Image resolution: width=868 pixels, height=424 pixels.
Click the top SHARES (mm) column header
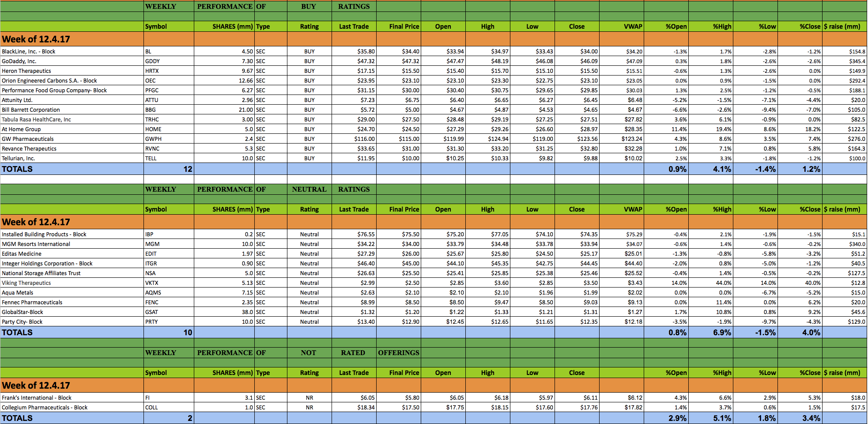[x=224, y=26]
